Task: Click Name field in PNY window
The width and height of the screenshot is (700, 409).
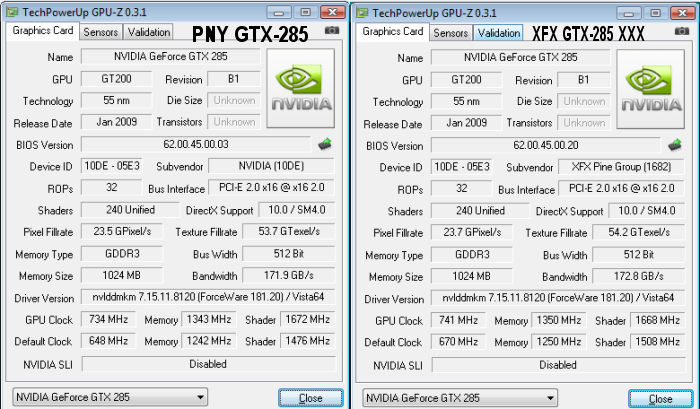Action: point(171,56)
